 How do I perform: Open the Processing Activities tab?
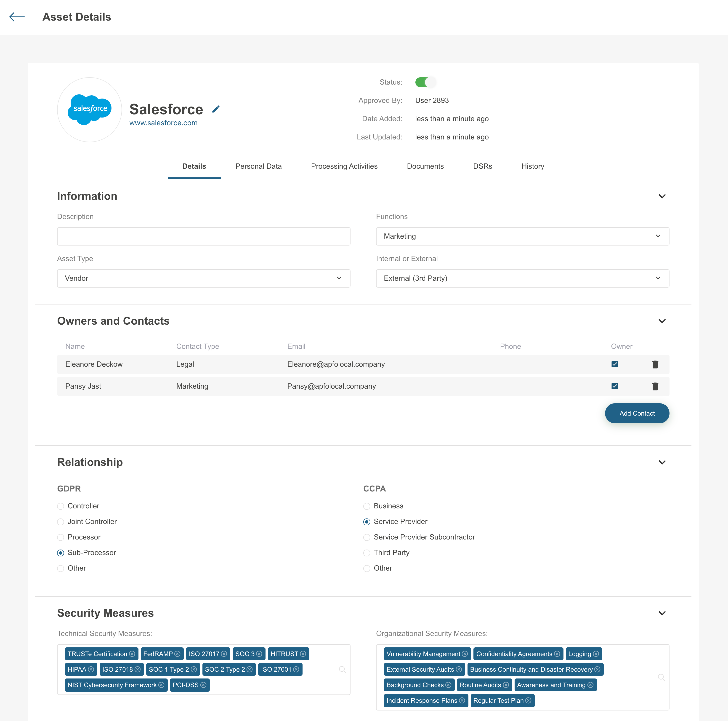tap(344, 166)
